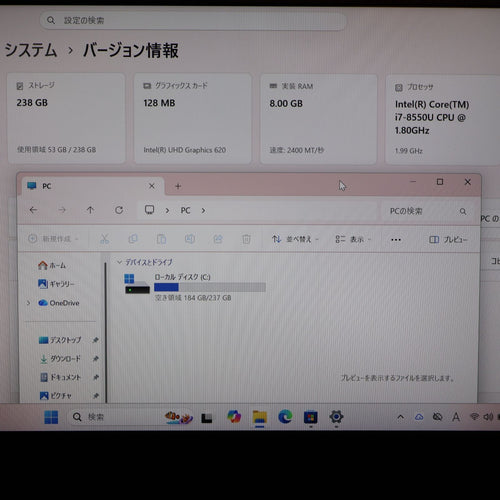Open ピクチャ in the sidebar
Screen dimensions: 500x500
[56, 396]
